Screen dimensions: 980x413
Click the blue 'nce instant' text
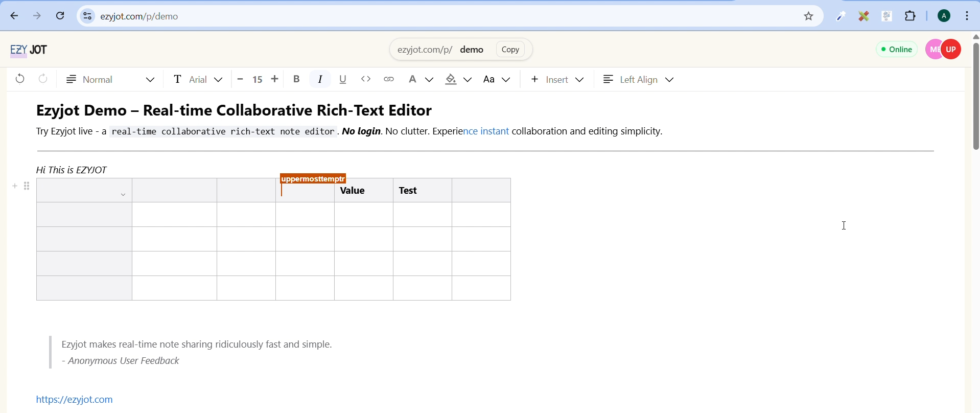point(486,132)
